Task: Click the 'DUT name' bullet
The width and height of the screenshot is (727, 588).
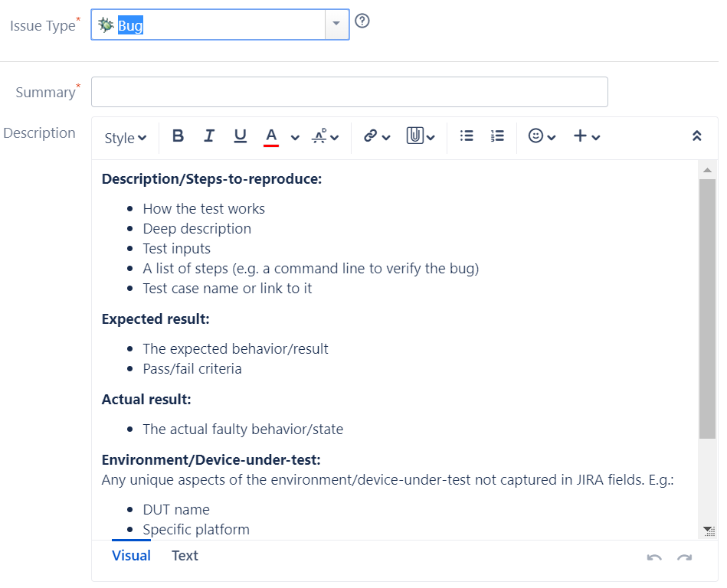Action: 176,509
